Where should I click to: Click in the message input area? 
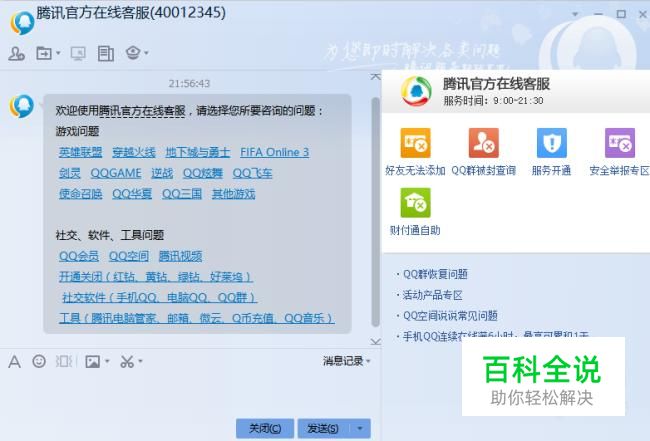click(x=190, y=394)
